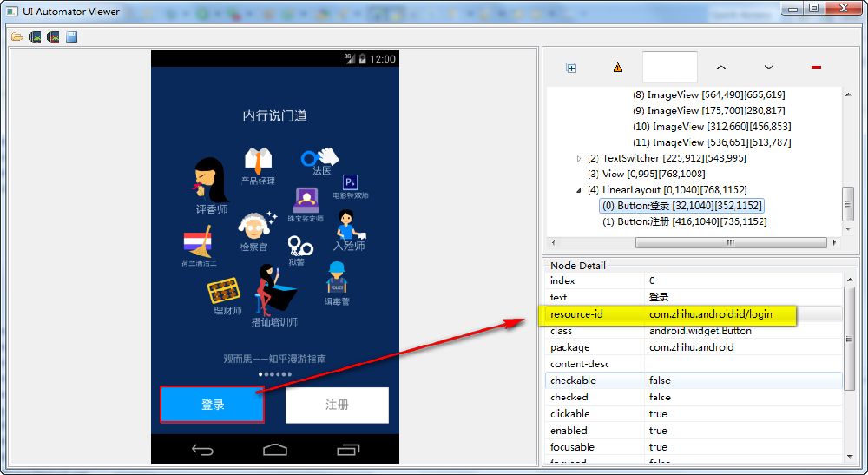Screen dimensions: 868x475
Task: Click the Save floppy disk toolbar icon
Action: pyautogui.click(x=72, y=37)
